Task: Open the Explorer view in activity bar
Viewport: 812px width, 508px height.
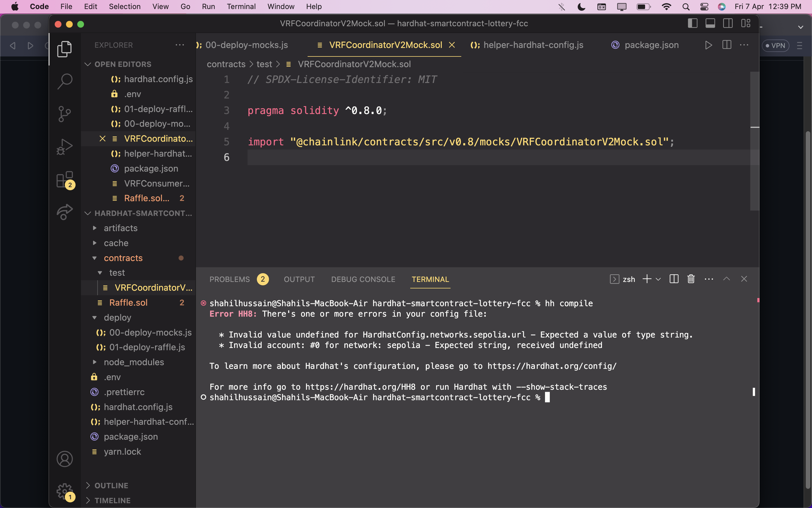Action: pyautogui.click(x=64, y=49)
